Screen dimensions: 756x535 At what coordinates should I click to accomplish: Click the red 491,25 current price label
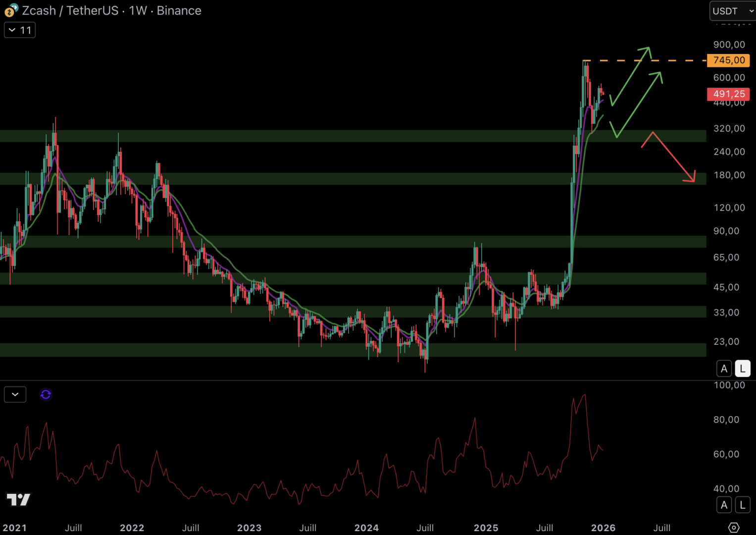tap(728, 94)
